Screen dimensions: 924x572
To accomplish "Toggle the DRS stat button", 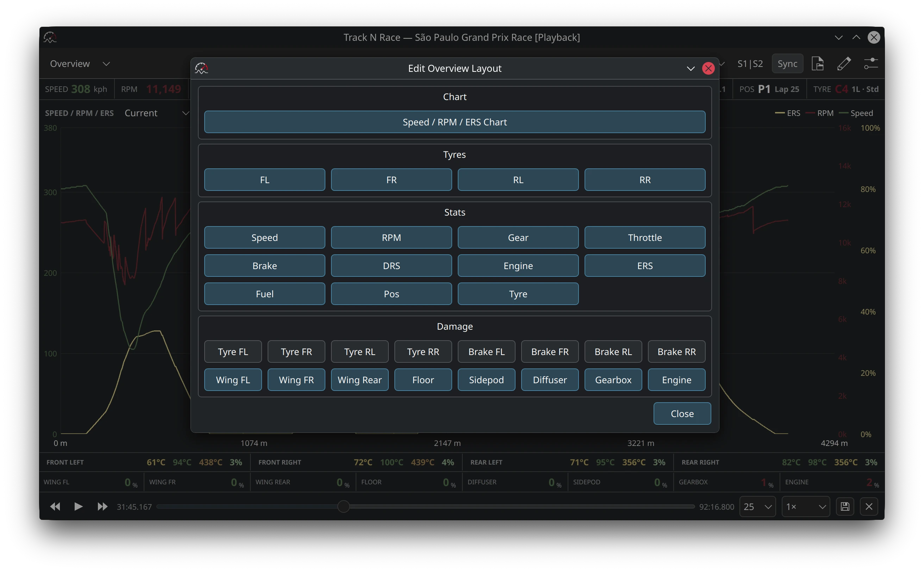I will (391, 266).
